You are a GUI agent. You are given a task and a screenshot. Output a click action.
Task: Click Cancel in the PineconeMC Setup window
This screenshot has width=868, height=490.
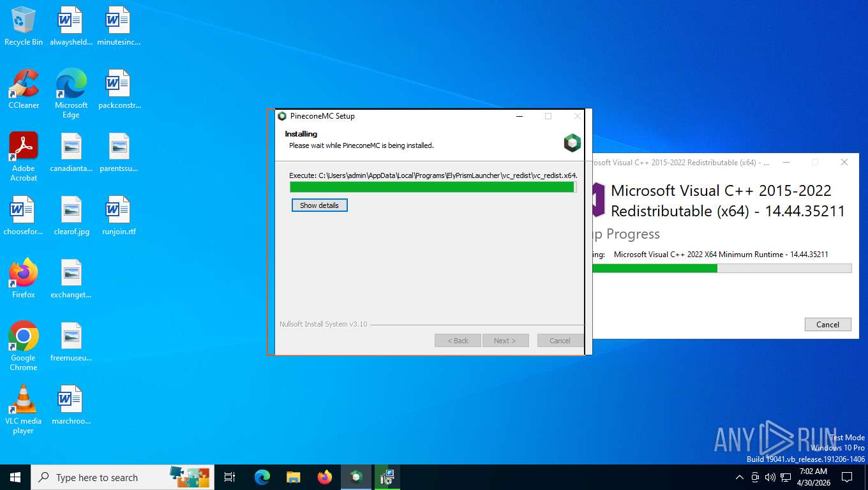coord(560,341)
